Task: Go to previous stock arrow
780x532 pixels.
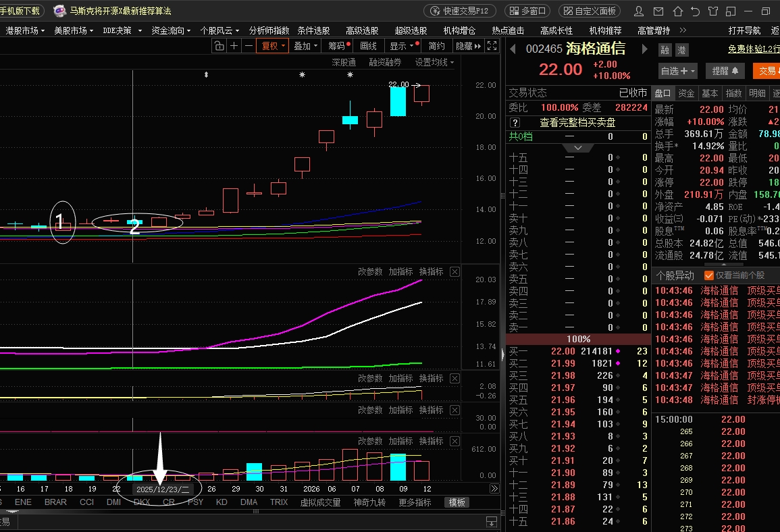Action: [513, 49]
